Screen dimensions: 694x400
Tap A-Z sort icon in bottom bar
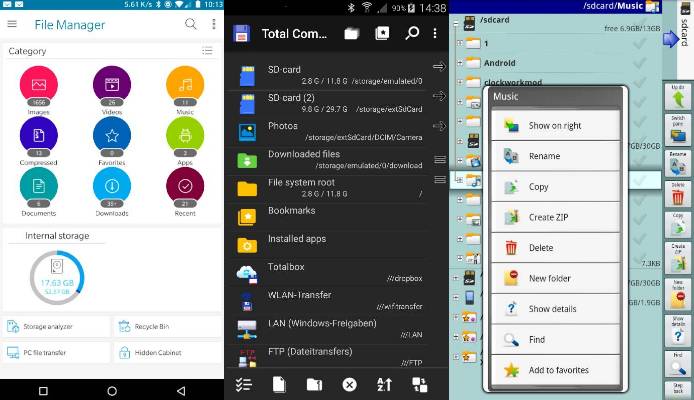click(384, 385)
